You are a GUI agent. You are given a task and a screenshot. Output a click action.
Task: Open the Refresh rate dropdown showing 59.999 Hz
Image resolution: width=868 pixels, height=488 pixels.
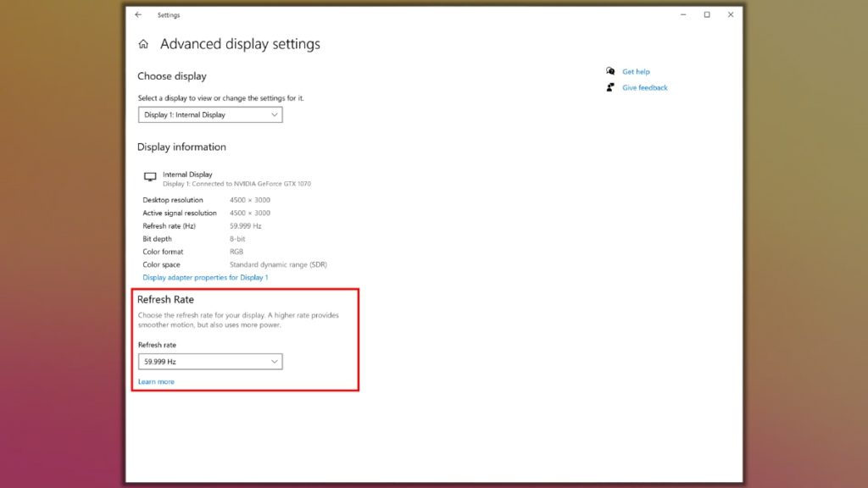209,361
